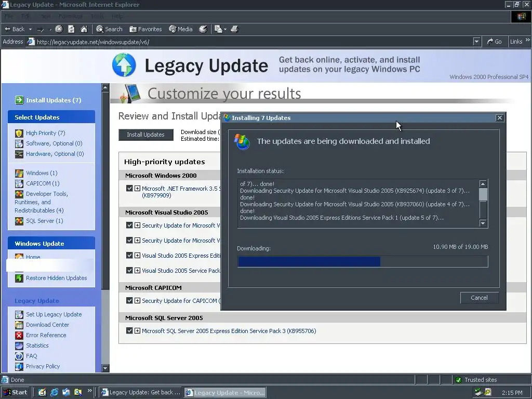Filter by CAPICOM (1) product
Screen dimensions: 532x399
37,183
